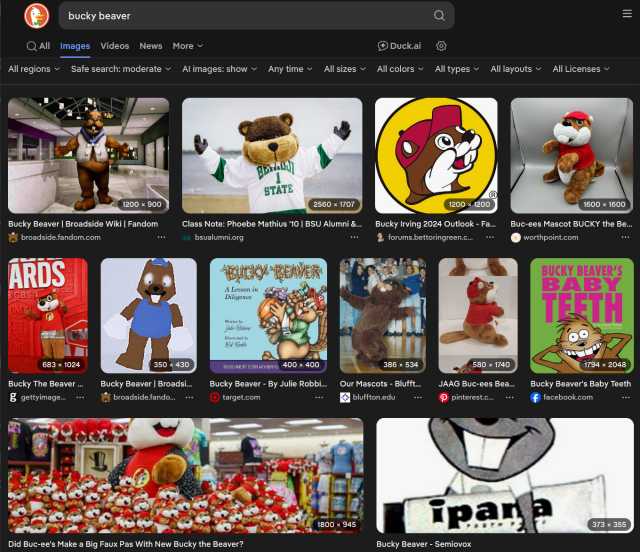
Task: Click the Bluffton favicon icon
Action: point(345,397)
